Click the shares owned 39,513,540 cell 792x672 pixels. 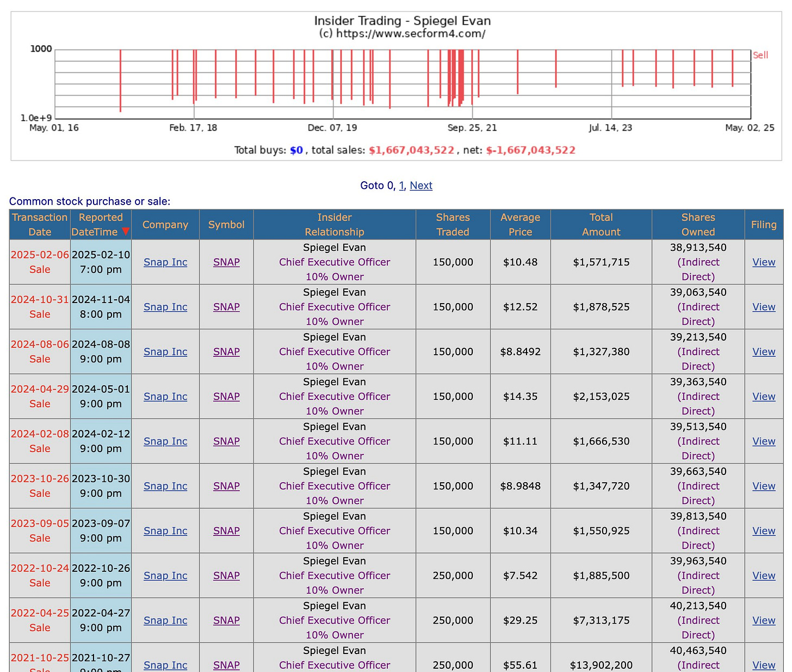(698, 441)
